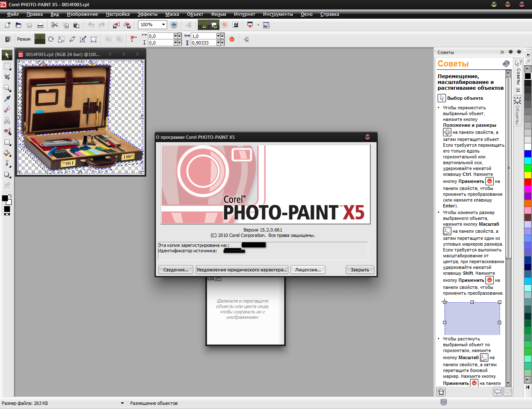The image size is (532, 409).
Task: Create a new image with the New icon
Action: 7,25
